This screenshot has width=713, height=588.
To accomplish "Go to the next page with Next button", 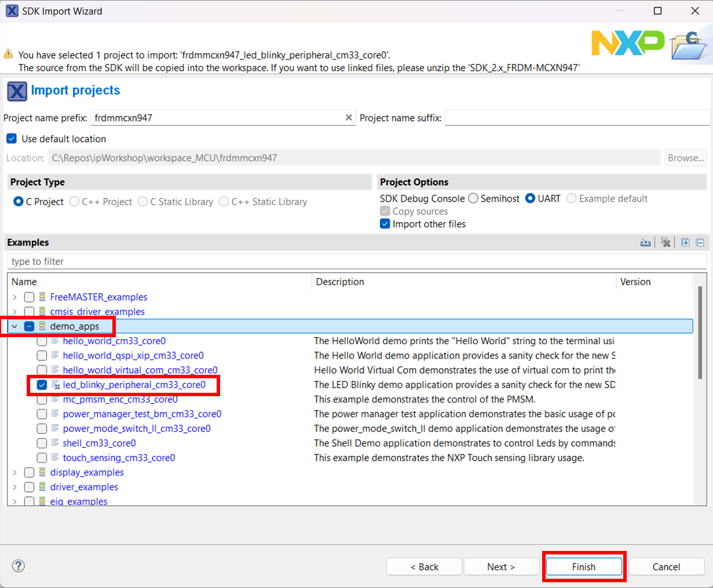I will click(x=501, y=567).
